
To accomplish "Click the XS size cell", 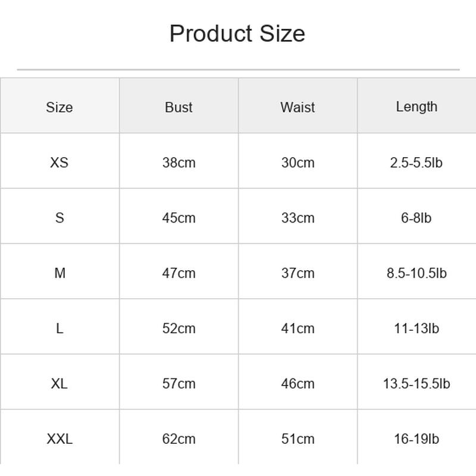I will (59, 161).
